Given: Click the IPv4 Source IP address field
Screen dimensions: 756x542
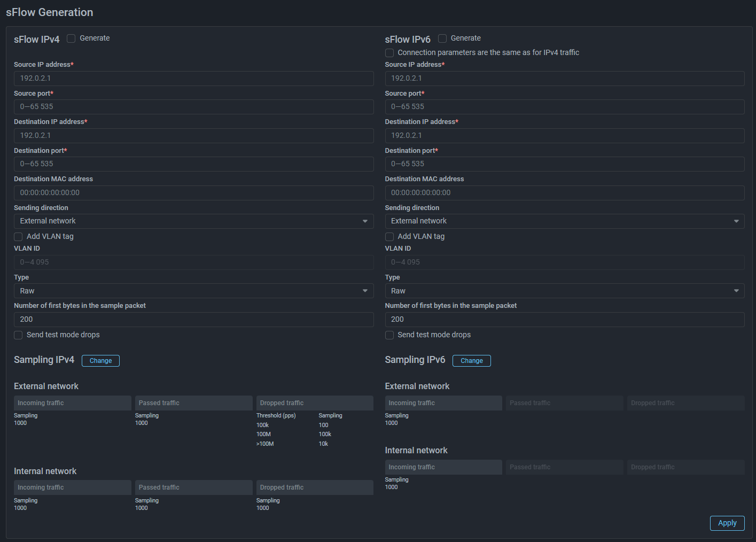Looking at the screenshot, I should click(193, 79).
